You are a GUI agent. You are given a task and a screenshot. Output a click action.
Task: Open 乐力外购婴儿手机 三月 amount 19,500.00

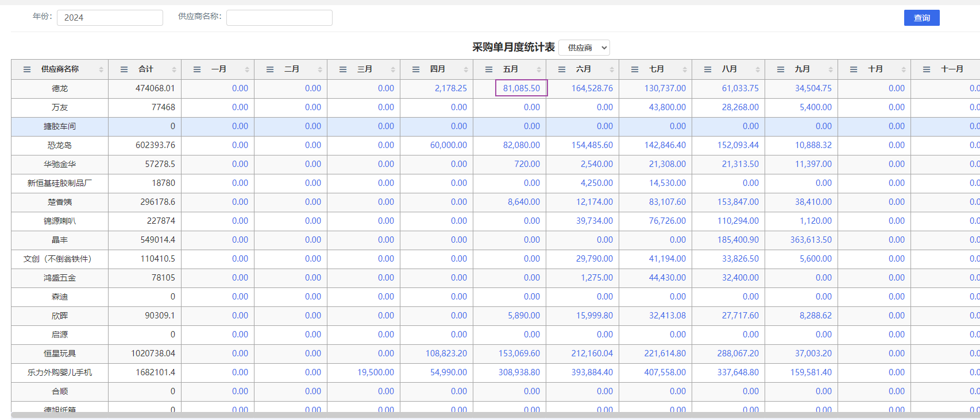click(x=376, y=372)
